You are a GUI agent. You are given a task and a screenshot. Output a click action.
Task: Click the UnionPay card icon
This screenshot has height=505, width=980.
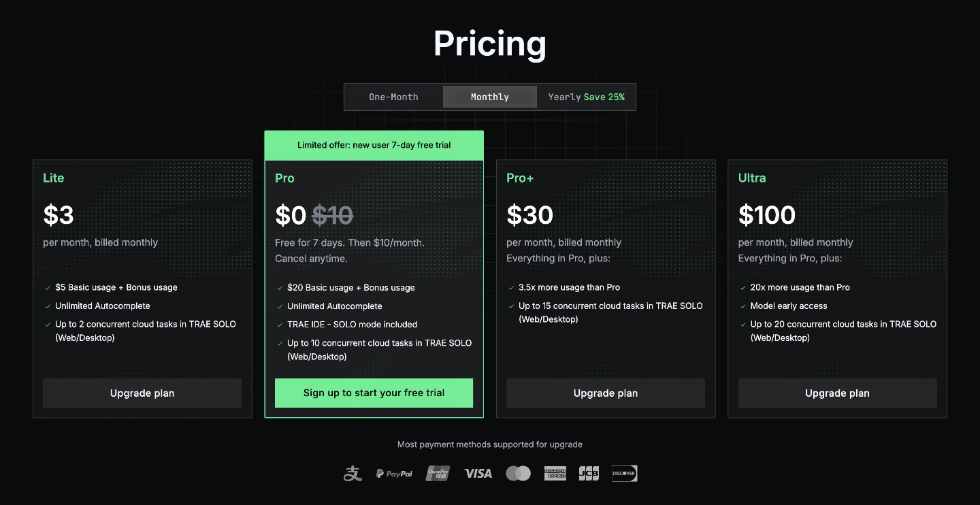438,474
